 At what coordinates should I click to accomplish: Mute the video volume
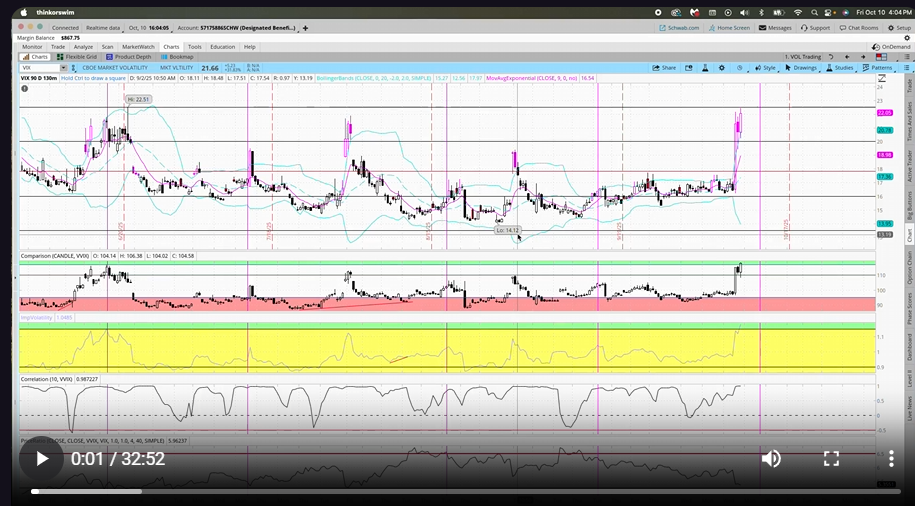click(771, 459)
